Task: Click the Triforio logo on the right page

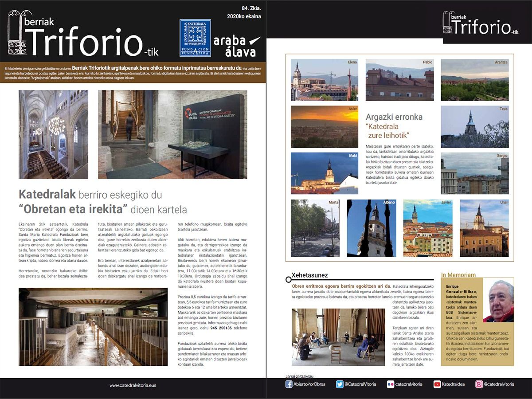Action: click(481, 23)
